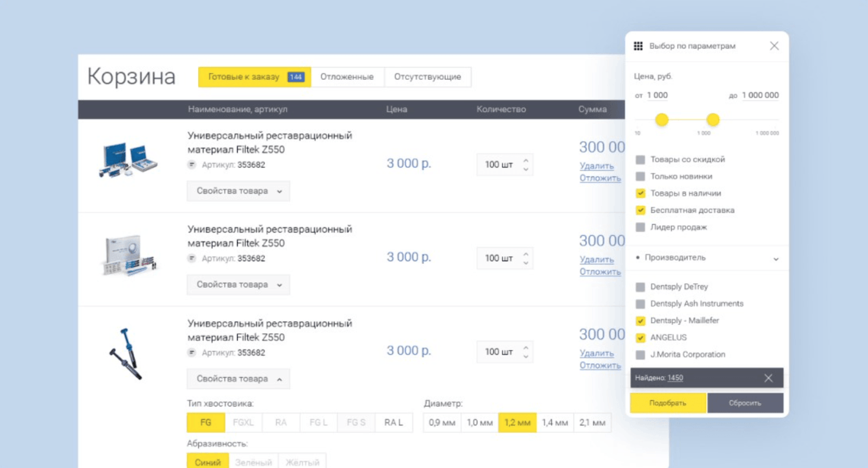This screenshot has height=468, width=868.
Task: Click Отложить for the second product
Action: (600, 272)
